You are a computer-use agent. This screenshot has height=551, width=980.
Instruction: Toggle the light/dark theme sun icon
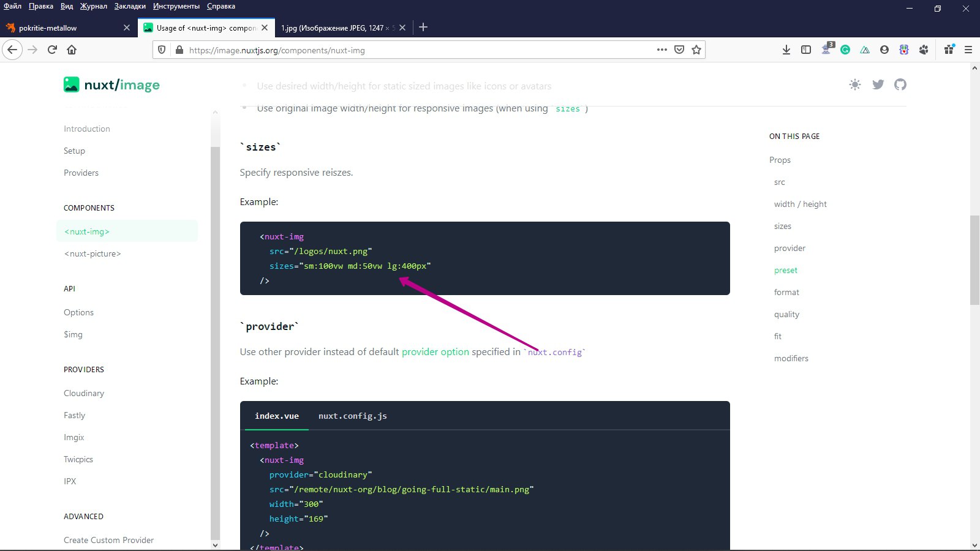pos(855,84)
